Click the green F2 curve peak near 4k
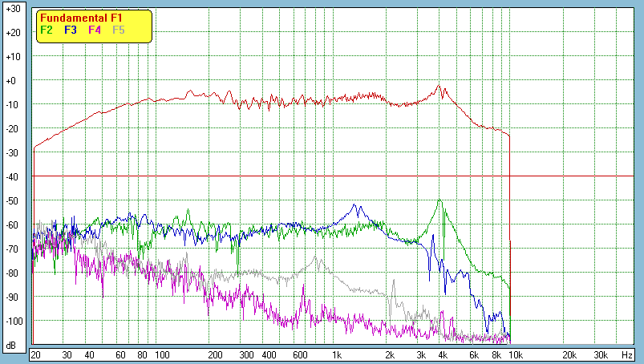The image size is (644, 364). pyautogui.click(x=439, y=200)
